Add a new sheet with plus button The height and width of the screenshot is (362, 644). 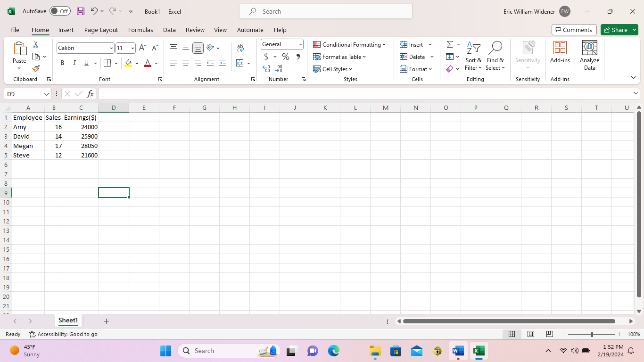(x=106, y=321)
